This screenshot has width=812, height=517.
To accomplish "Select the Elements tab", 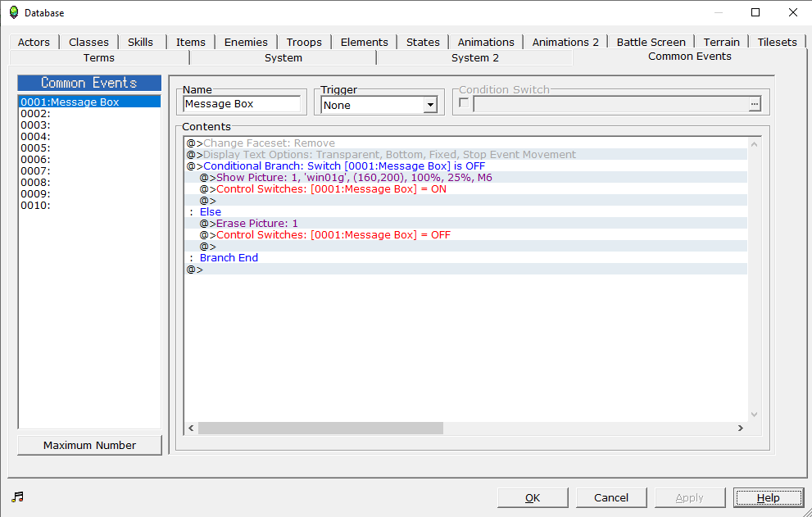I will 364,42.
